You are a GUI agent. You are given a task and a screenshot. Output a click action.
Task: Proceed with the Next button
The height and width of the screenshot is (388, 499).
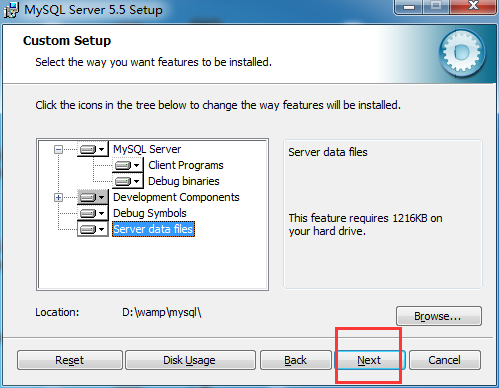(369, 360)
